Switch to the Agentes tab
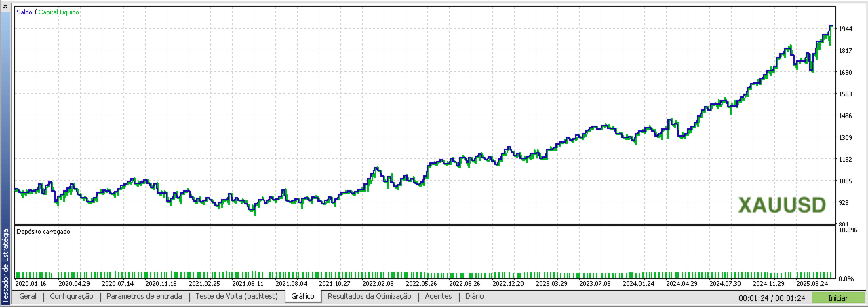 [x=438, y=297]
